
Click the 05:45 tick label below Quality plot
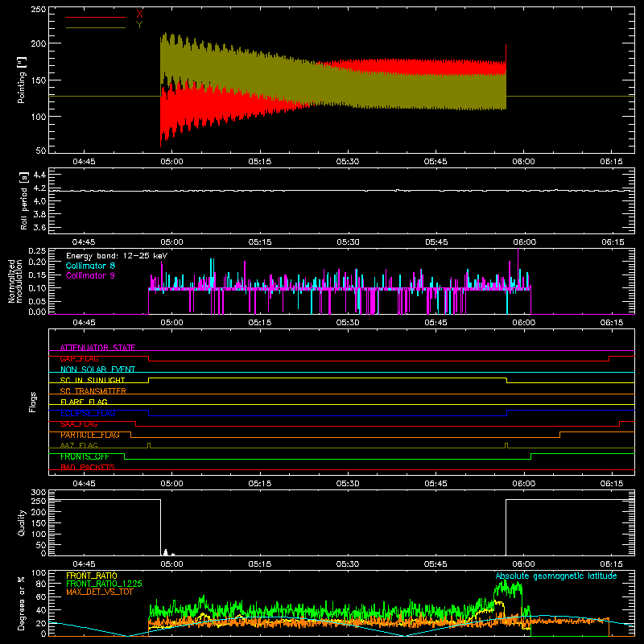coord(436,564)
